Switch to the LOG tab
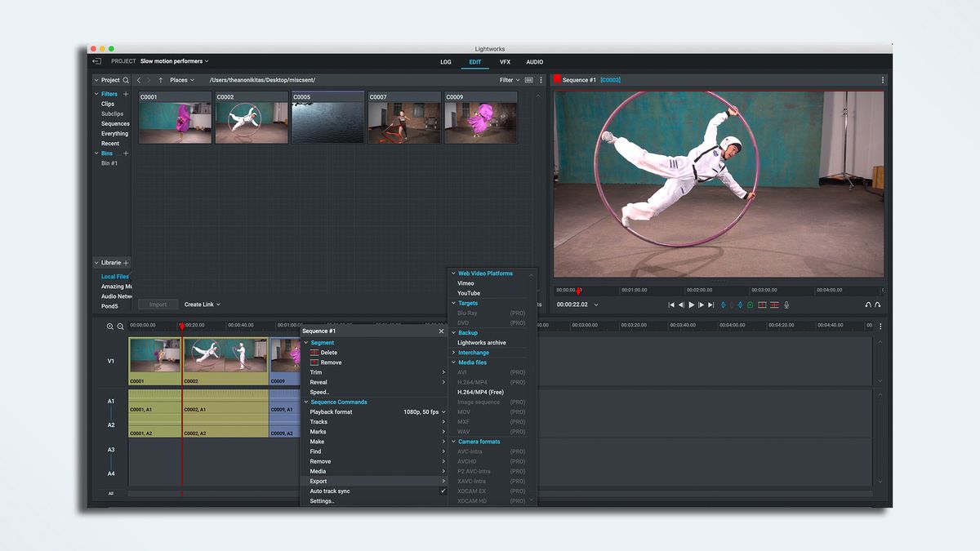 pyautogui.click(x=446, y=62)
